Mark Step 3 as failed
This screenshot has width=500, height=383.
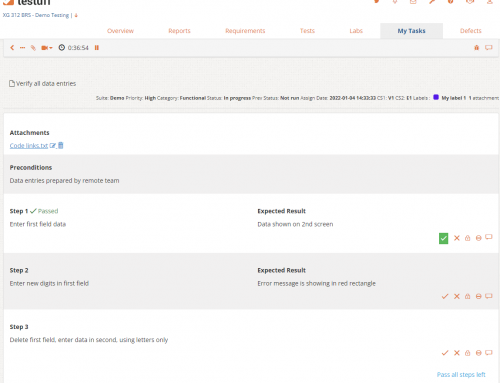(457, 353)
